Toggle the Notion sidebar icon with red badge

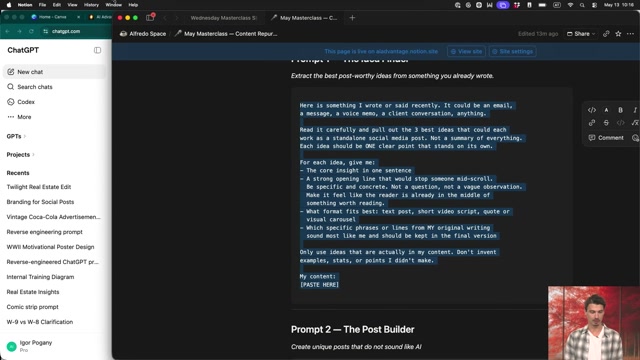click(150, 18)
